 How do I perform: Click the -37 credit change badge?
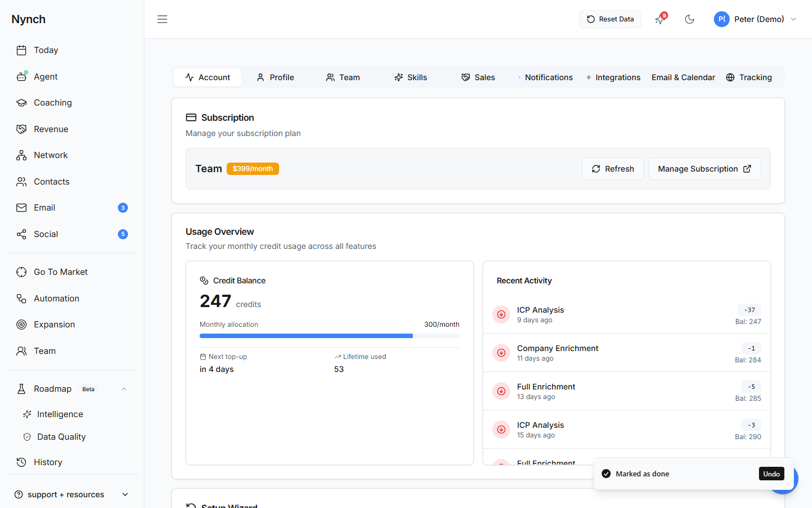tap(749, 310)
